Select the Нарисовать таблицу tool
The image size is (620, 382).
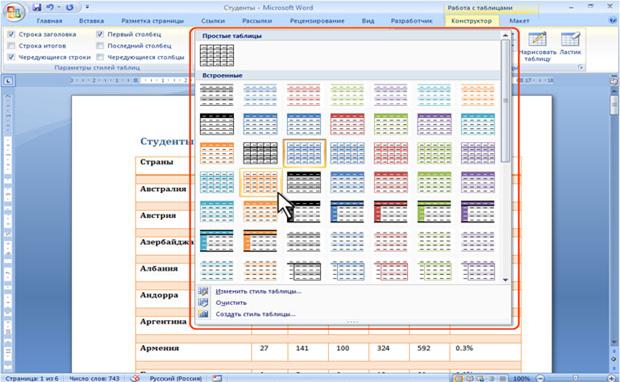[x=537, y=47]
